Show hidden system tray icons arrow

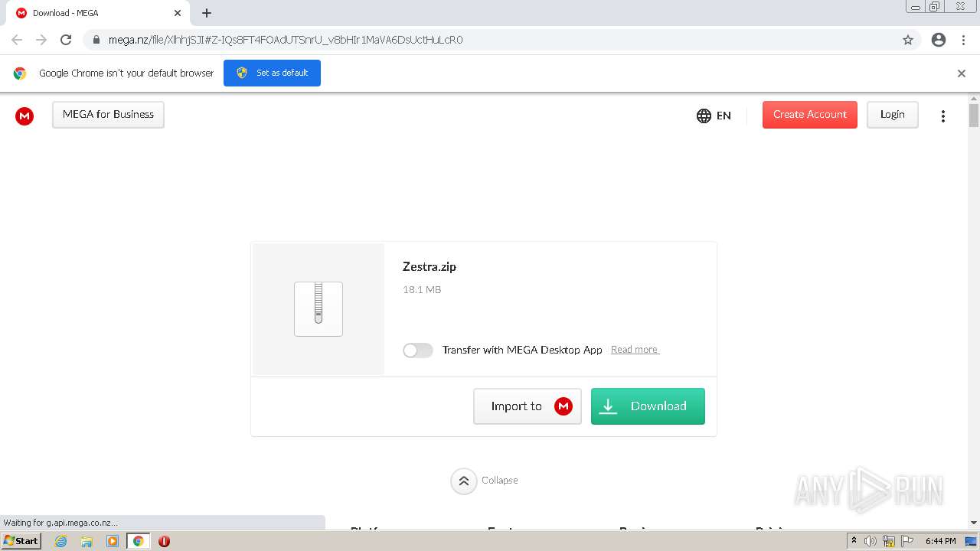854,541
